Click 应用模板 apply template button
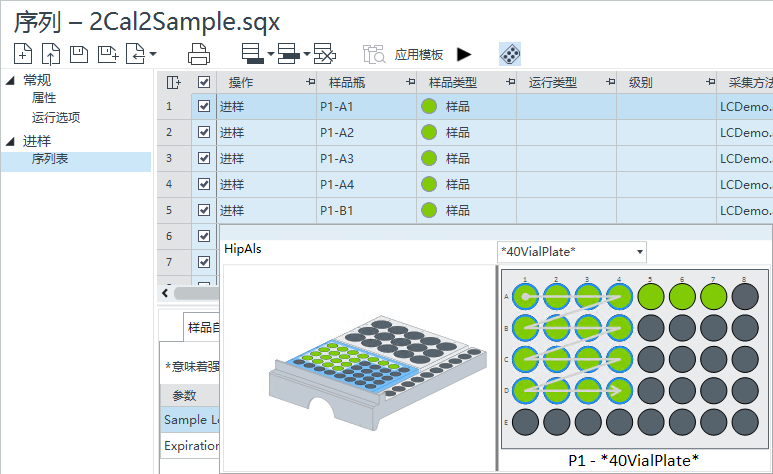The width and height of the screenshot is (773, 474). (x=419, y=54)
